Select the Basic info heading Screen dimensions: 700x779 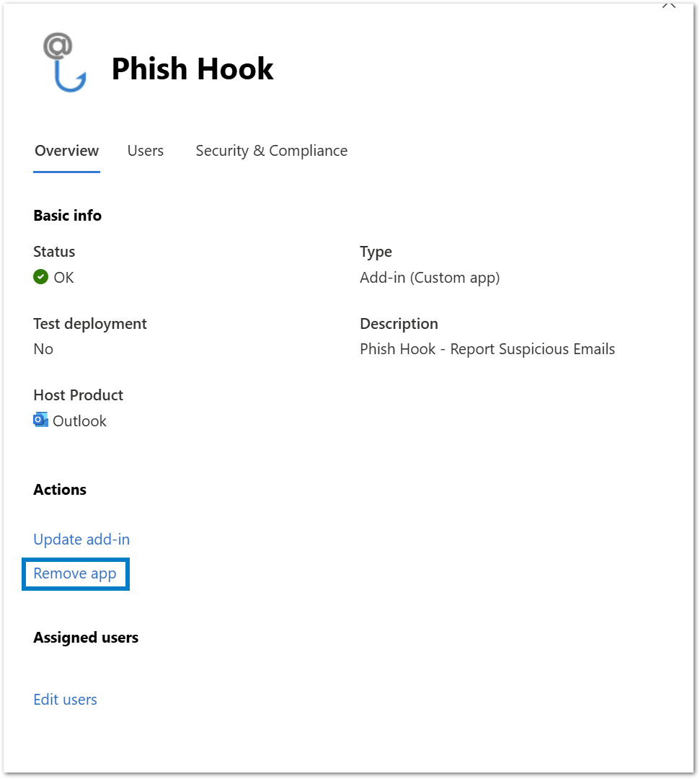click(68, 216)
